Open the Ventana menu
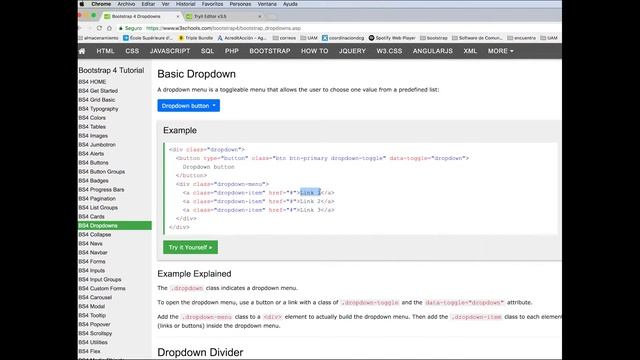This screenshot has height=360, width=640. [267, 4]
